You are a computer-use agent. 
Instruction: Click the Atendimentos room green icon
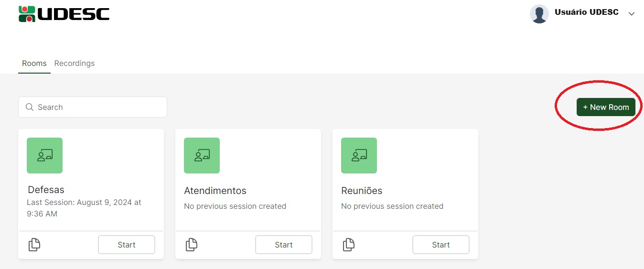202,155
